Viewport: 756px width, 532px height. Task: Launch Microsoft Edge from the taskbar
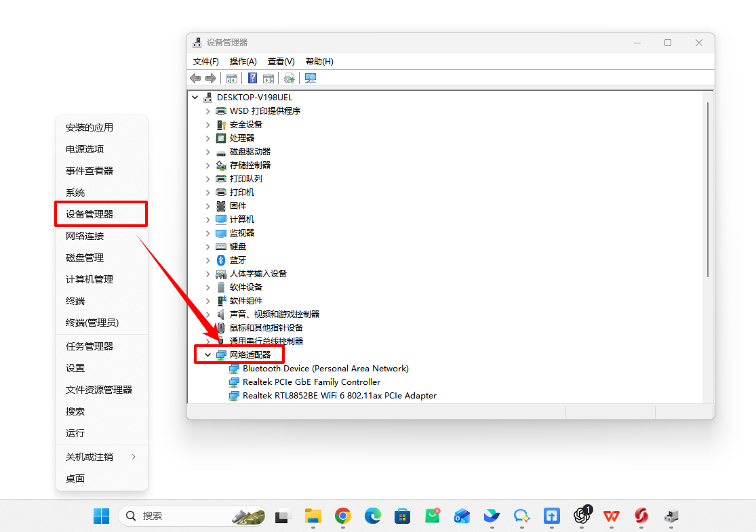click(373, 516)
